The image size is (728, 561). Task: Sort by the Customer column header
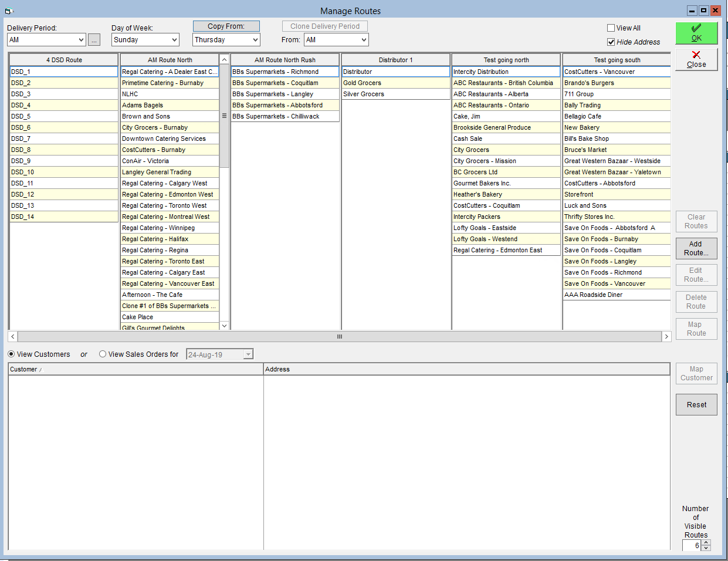(x=136, y=369)
